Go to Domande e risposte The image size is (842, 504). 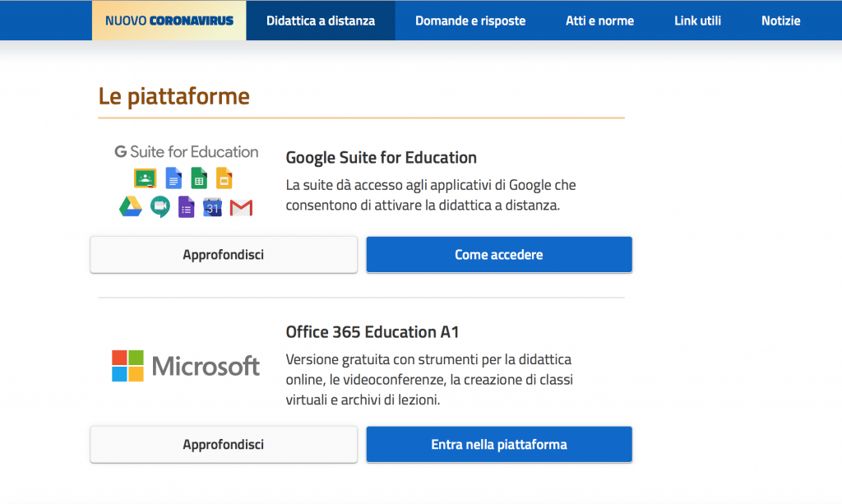point(470,21)
